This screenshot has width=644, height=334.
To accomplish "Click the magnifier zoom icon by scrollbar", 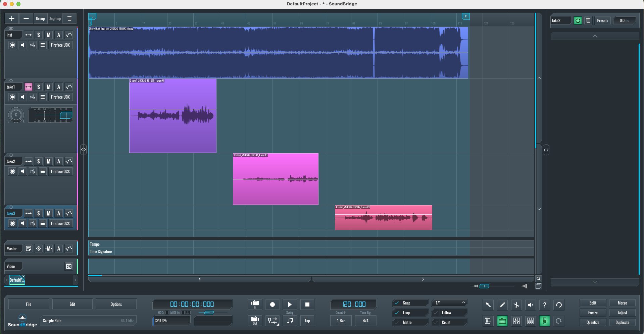I will pos(539,279).
